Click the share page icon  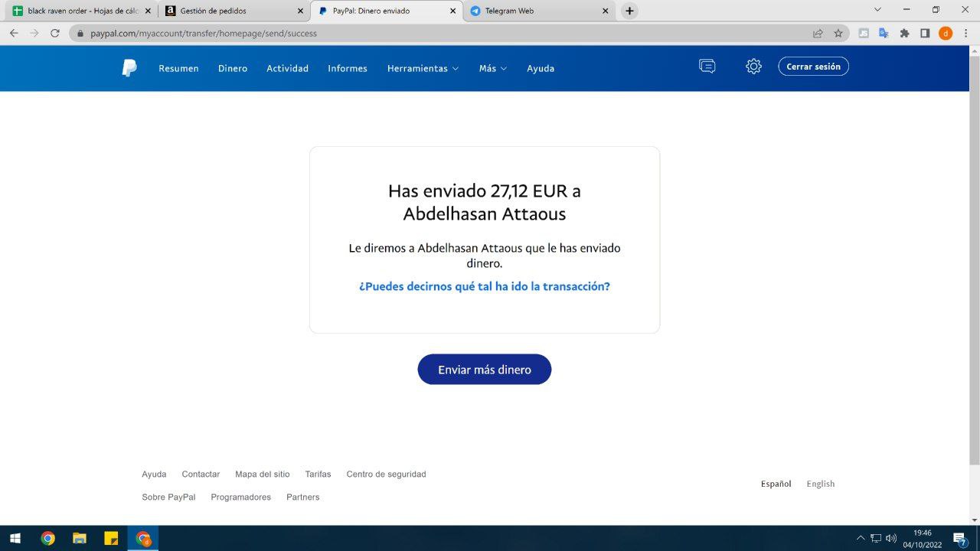(818, 33)
